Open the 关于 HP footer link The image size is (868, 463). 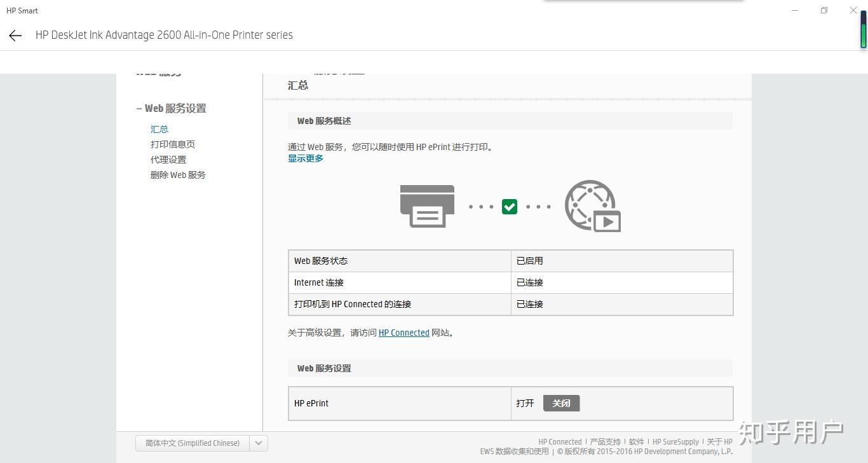(719, 442)
